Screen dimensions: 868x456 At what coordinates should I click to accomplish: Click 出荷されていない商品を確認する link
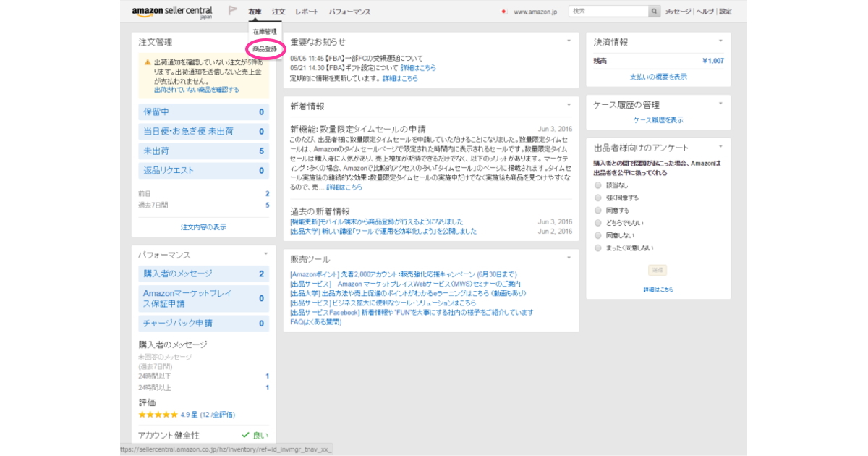196,90
